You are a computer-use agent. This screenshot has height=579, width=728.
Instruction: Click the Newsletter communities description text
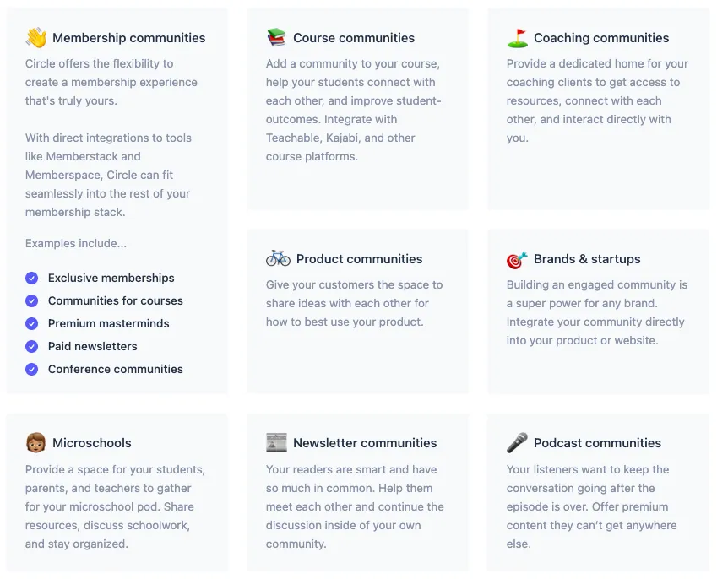coord(355,506)
